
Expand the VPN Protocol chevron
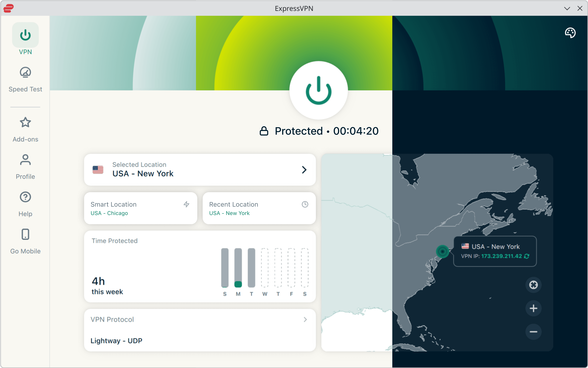[x=305, y=320]
